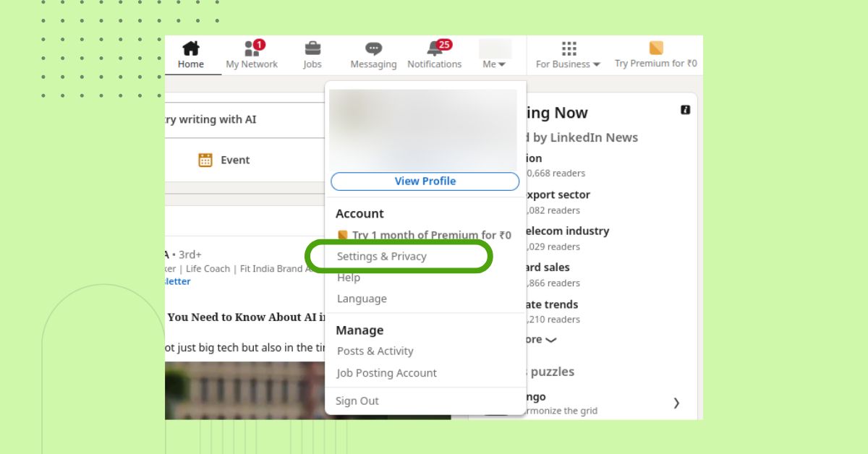Open the puzzle row chevron arrow

676,403
